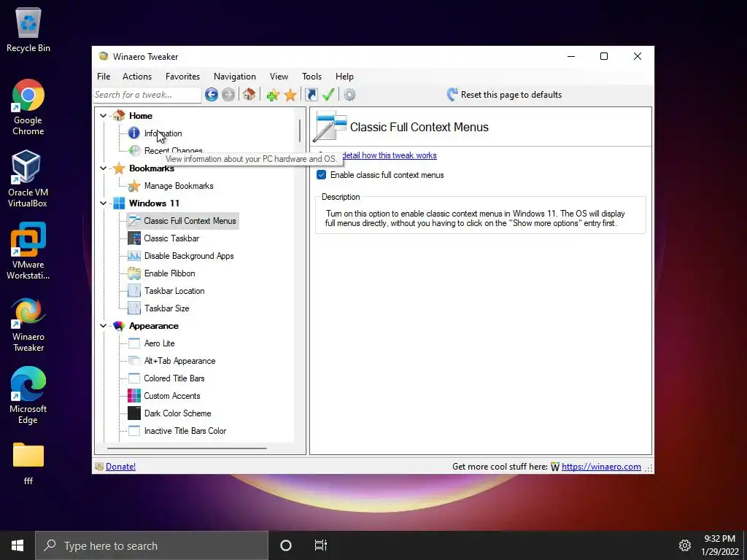This screenshot has height=560, width=747.
Task: Select the Winaero Tweaker desktop shortcut
Action: 28,324
